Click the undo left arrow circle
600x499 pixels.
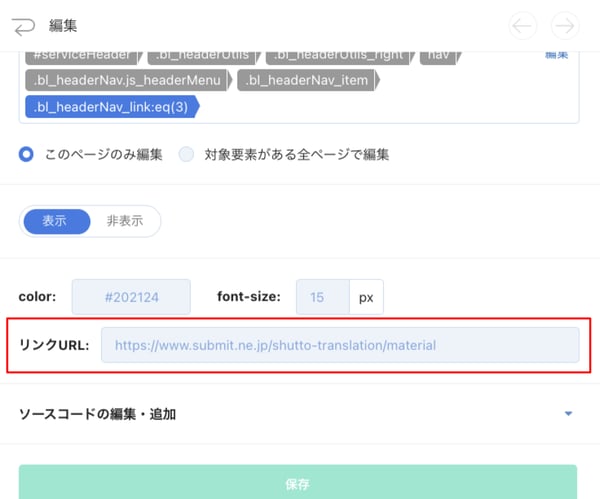(x=522, y=26)
